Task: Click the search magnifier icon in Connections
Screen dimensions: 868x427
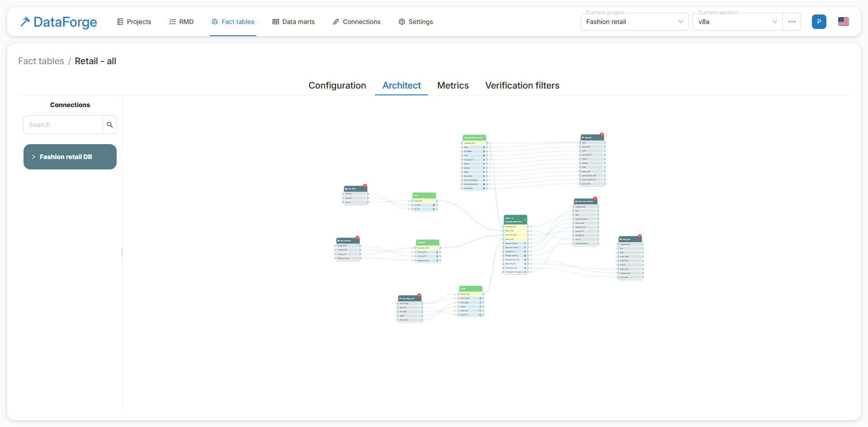Action: coord(109,125)
